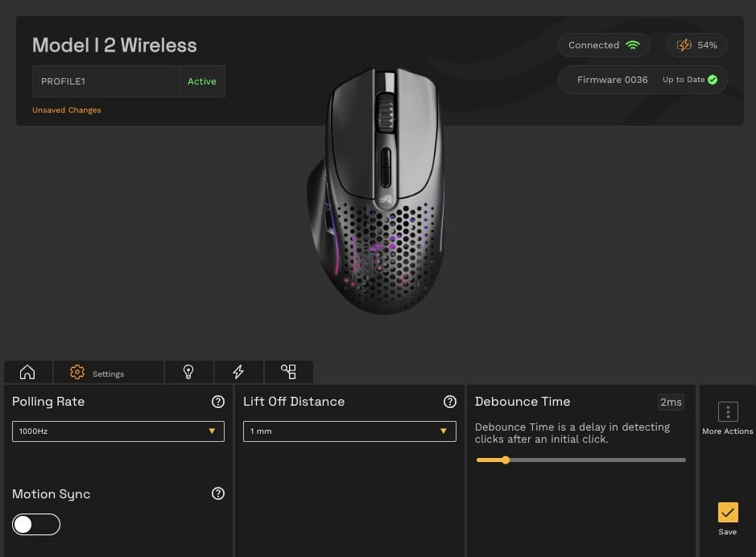
Task: Click the Connected wireless status indicator
Action: pos(604,45)
